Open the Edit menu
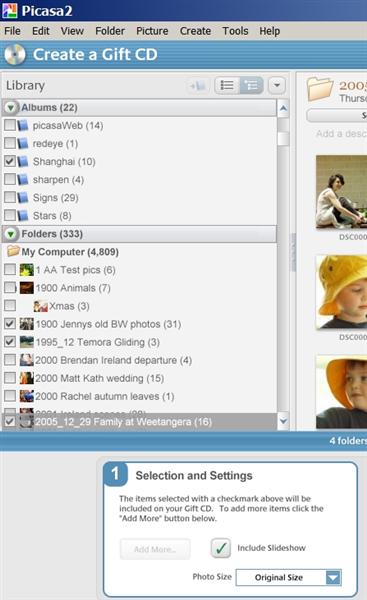 [41, 31]
